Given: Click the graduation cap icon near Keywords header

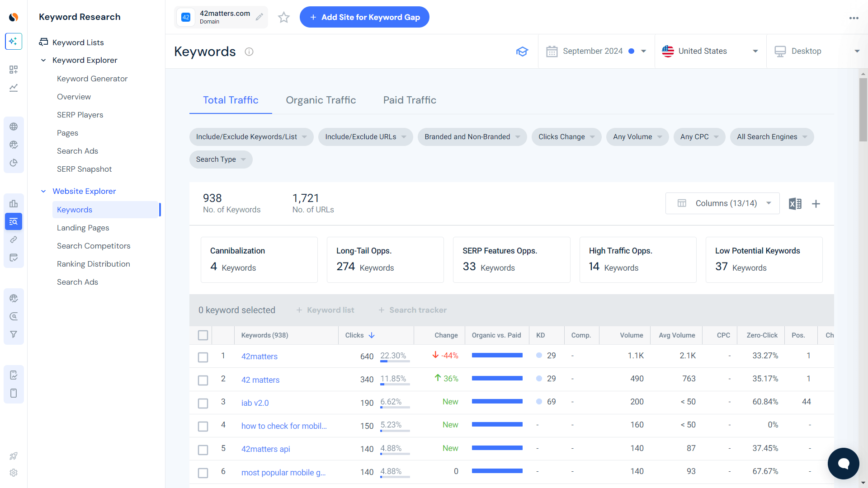Looking at the screenshot, I should (522, 51).
